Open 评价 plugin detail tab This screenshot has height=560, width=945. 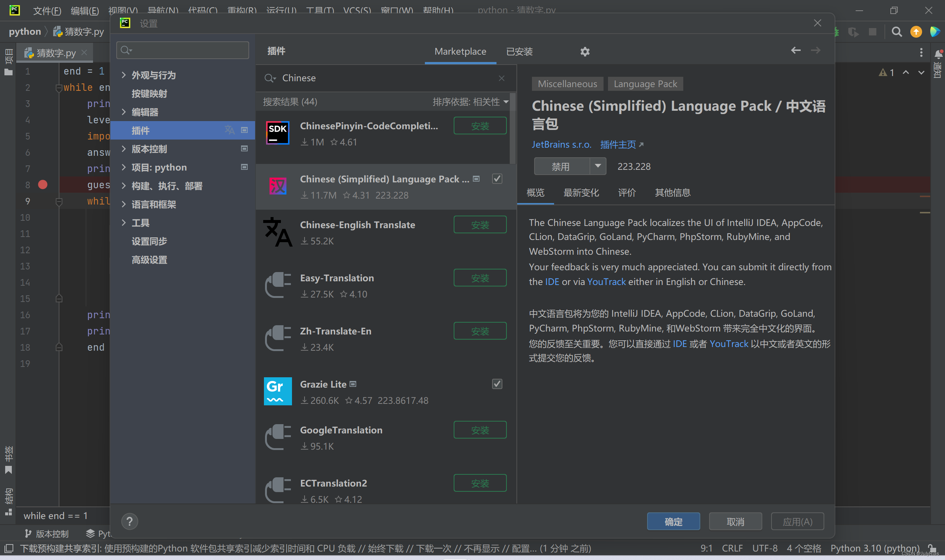point(627,193)
